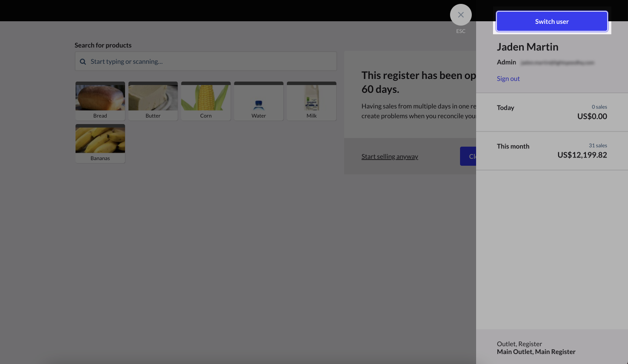The width and height of the screenshot is (628, 364).
Task: Open the 31 sales count for This month
Action: click(x=598, y=145)
